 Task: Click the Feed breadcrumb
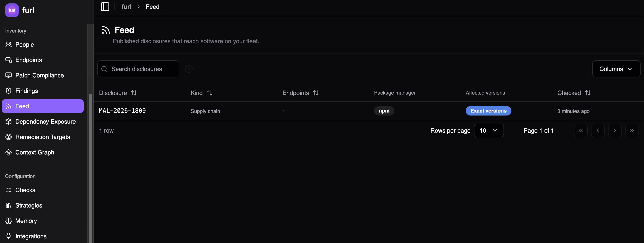click(152, 7)
